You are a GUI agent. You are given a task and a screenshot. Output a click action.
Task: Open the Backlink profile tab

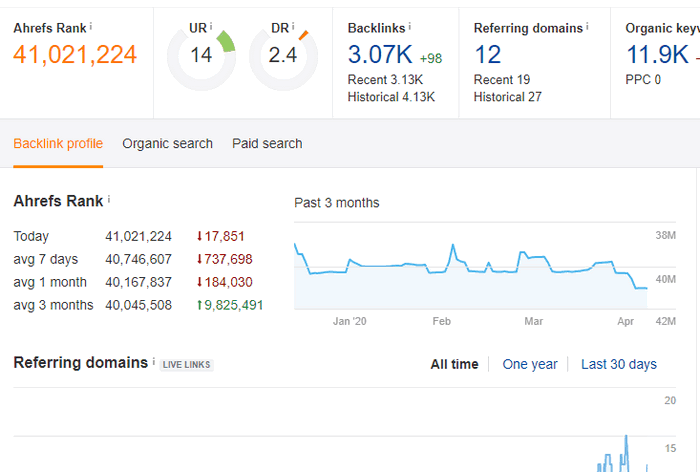(x=58, y=143)
